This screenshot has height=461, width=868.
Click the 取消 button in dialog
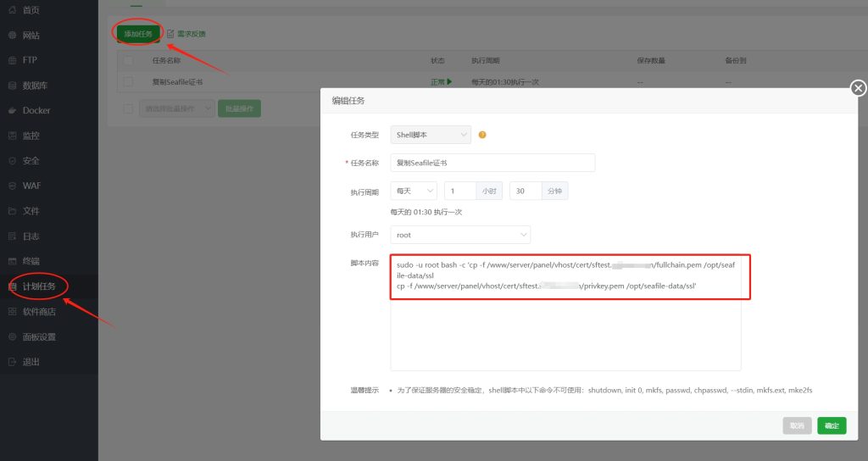click(797, 425)
